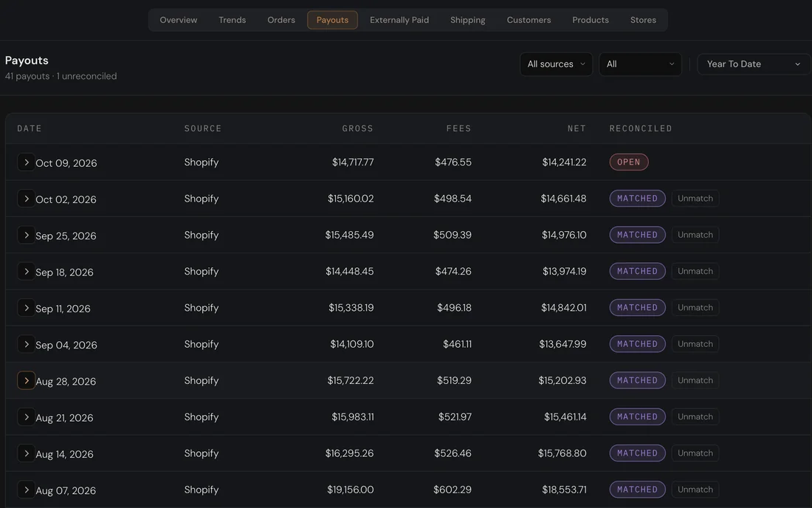The height and width of the screenshot is (508, 812).
Task: Click the GROSS column header
Action: [x=357, y=128]
